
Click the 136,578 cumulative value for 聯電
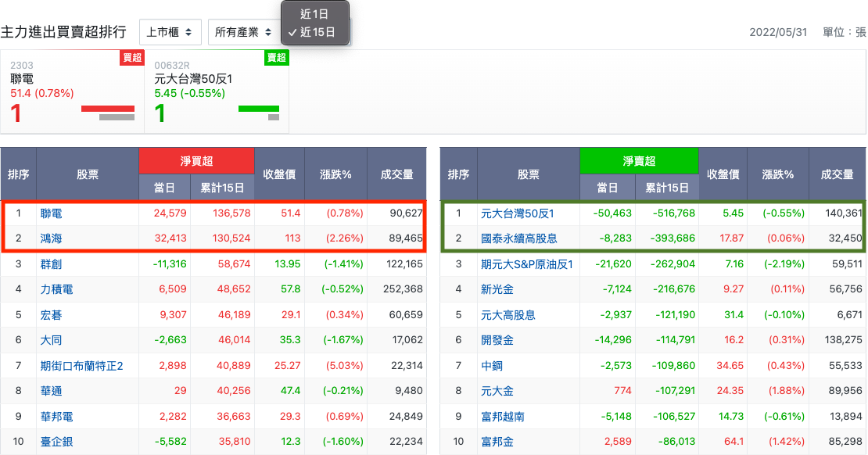coord(231,213)
